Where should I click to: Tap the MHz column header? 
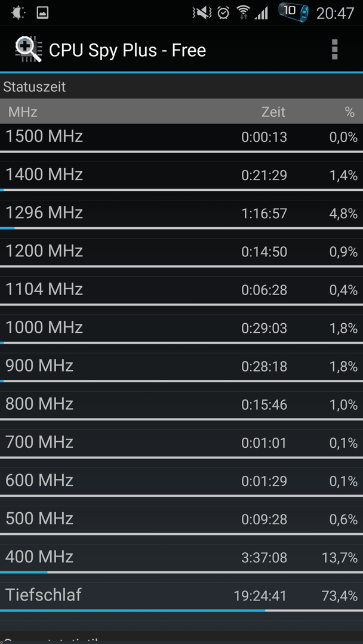[x=23, y=112]
